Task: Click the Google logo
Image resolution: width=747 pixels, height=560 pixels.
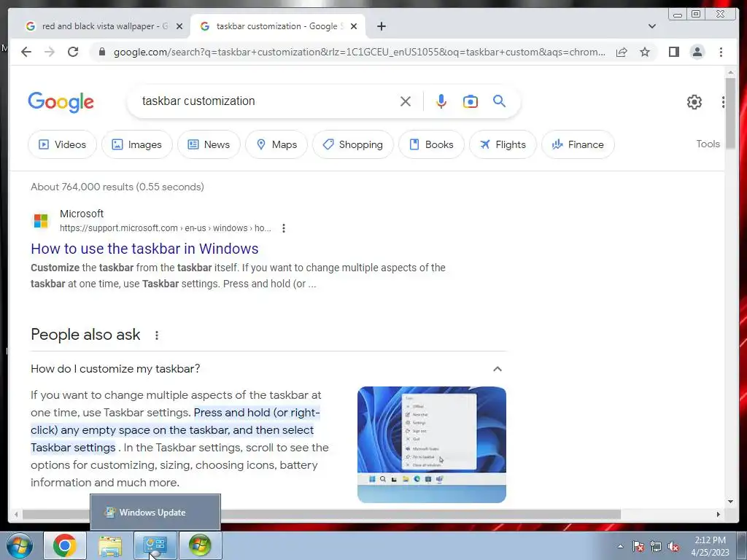Action: pyautogui.click(x=61, y=102)
